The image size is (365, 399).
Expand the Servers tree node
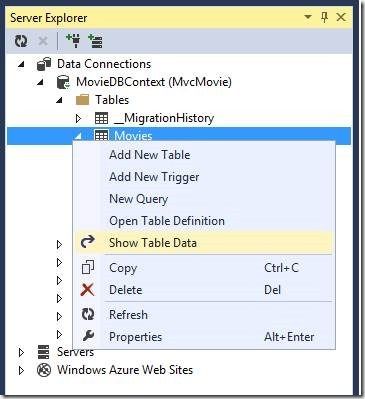(21, 352)
